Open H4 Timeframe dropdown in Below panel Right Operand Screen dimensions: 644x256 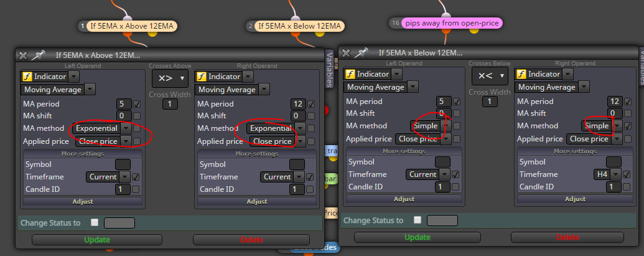click(615, 174)
